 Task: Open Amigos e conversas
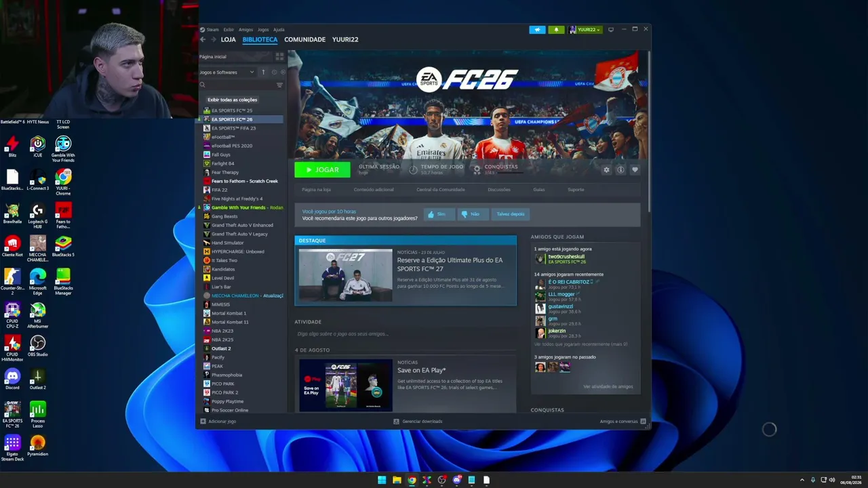click(x=623, y=422)
